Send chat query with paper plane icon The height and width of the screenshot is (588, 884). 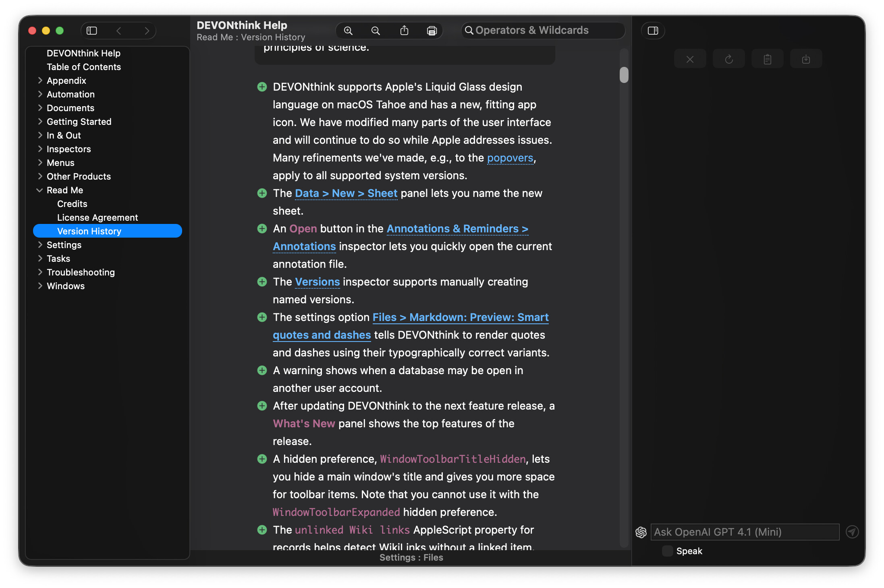[x=852, y=532]
